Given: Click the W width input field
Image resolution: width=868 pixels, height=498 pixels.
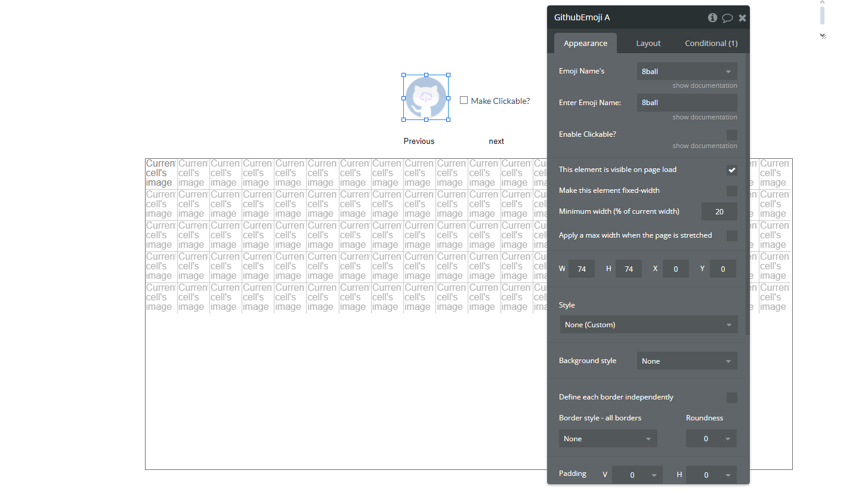Looking at the screenshot, I should pyautogui.click(x=581, y=269).
